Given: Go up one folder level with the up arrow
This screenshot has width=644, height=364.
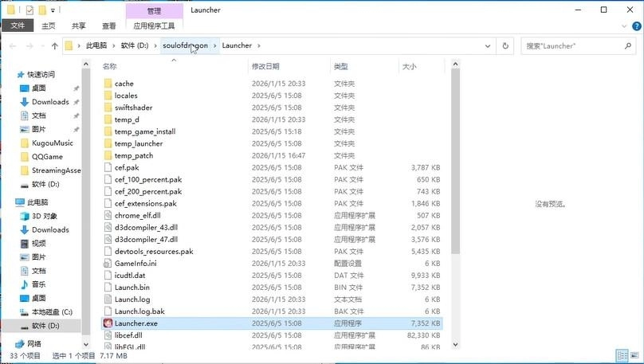Looking at the screenshot, I should [x=55, y=46].
